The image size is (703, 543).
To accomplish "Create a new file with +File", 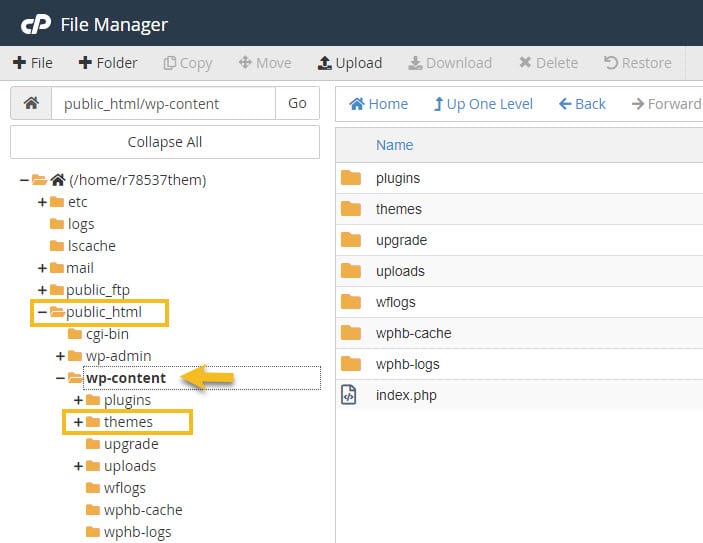I will (x=33, y=63).
